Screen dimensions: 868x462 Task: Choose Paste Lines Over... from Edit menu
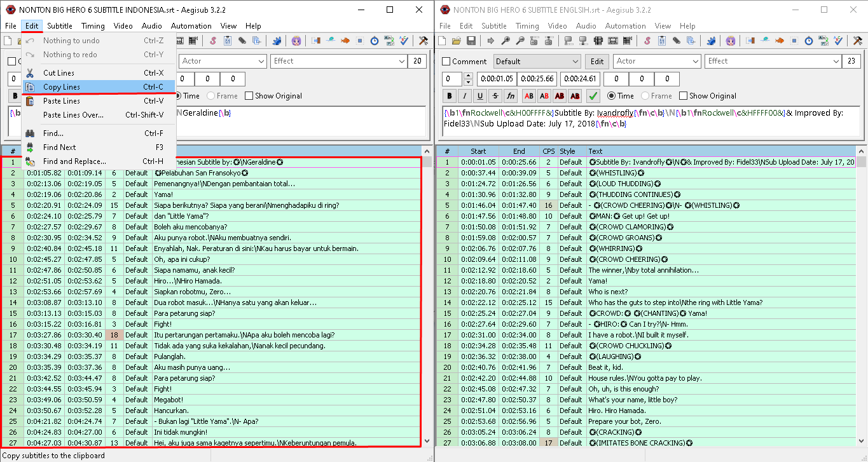99,115
